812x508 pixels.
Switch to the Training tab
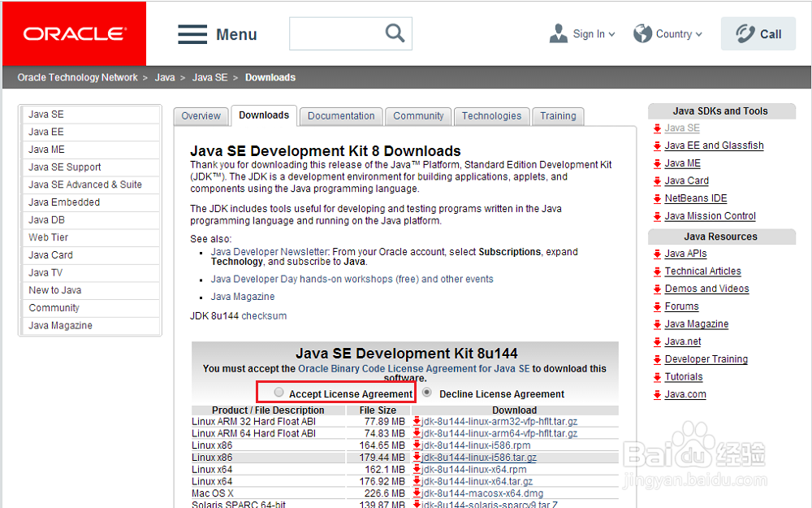[x=559, y=116]
